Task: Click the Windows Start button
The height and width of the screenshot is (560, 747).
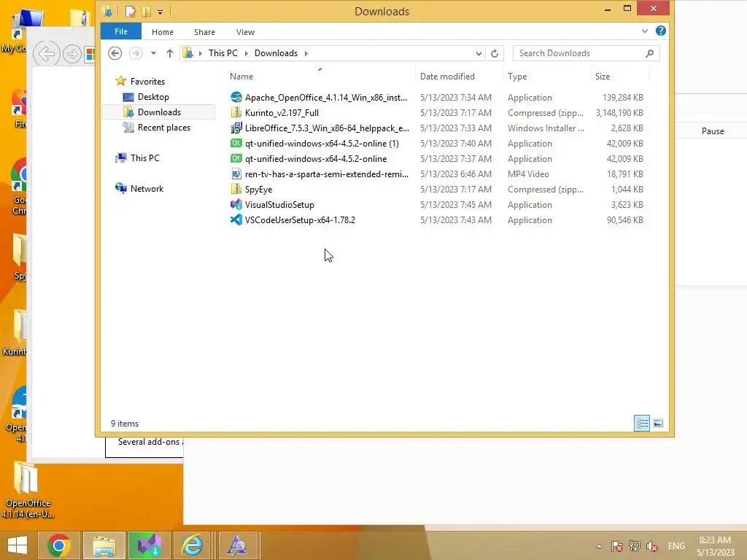Action: [x=18, y=545]
